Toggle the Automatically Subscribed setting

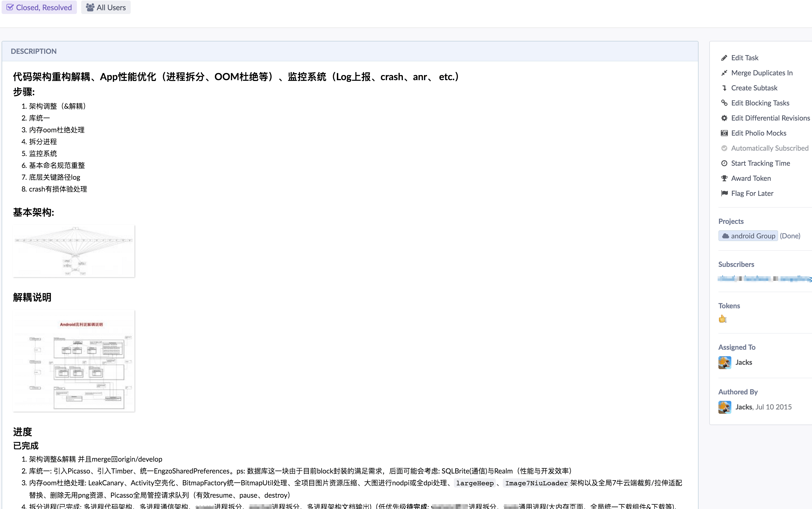724,148
